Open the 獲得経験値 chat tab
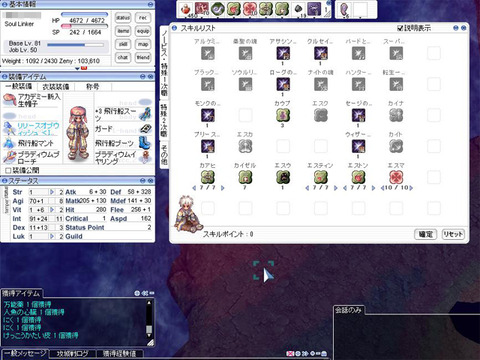This screenshot has width=480, height=360. (119, 354)
